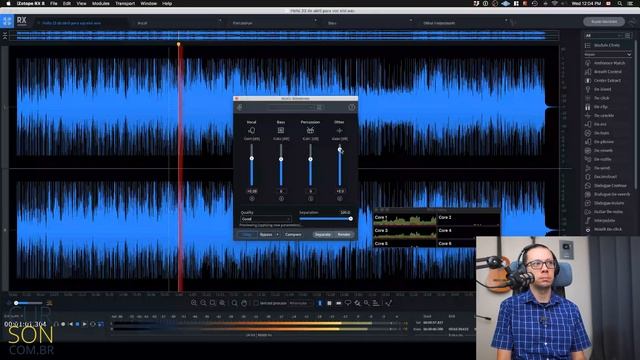
Task: Adjust the Percussion gain slider handle
Action: tap(310, 159)
